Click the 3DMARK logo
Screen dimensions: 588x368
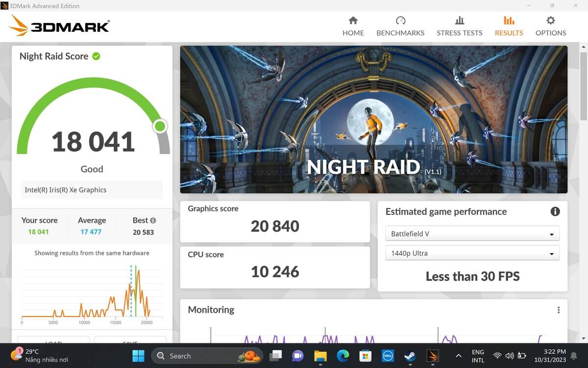point(59,26)
